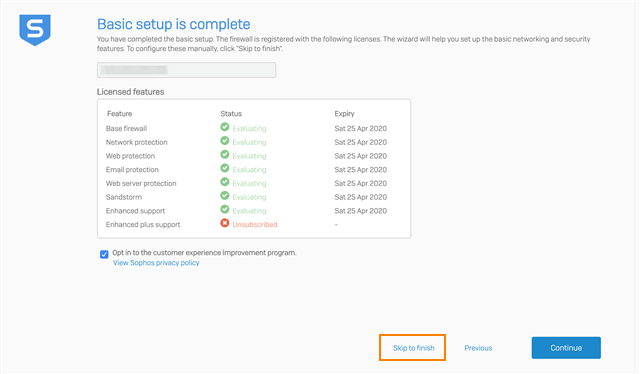Click Web protection status check icon
640x374 pixels.
click(x=224, y=154)
